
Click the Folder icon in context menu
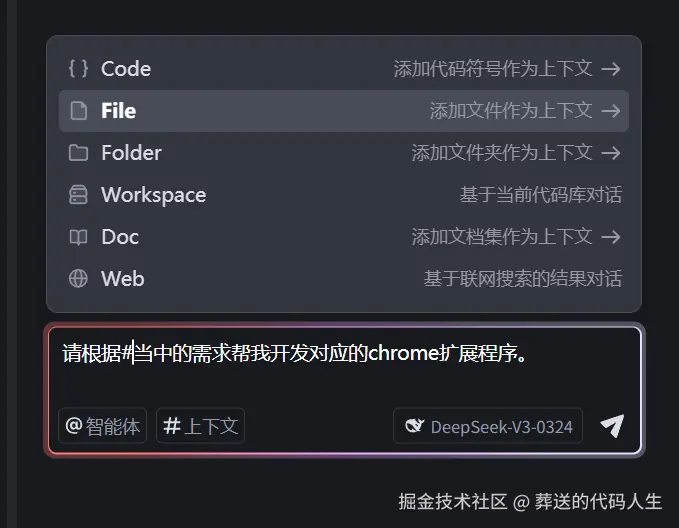pyautogui.click(x=78, y=153)
